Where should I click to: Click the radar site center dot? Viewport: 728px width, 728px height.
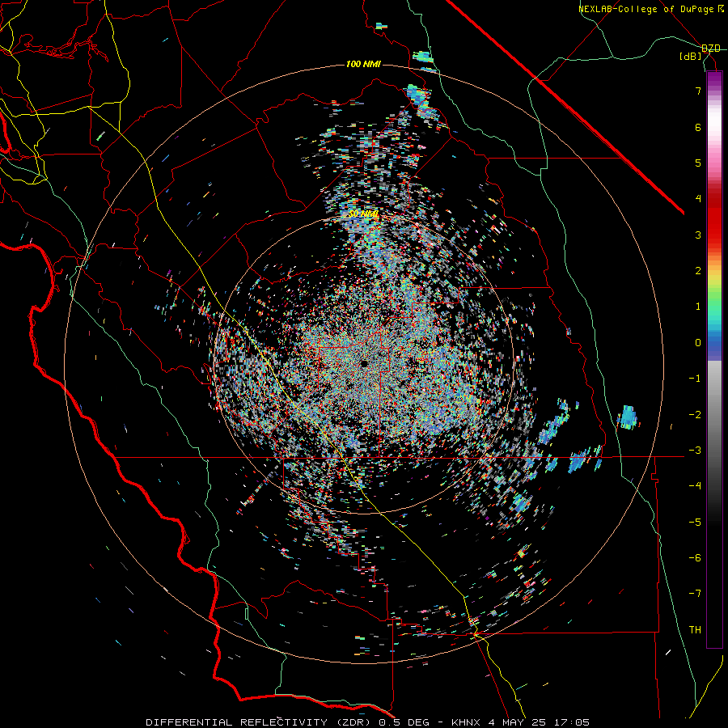click(x=363, y=363)
